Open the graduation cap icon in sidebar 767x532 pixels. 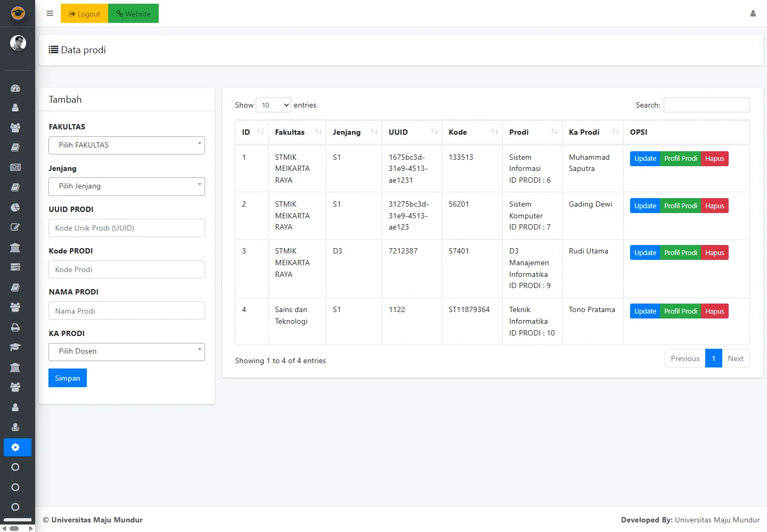click(15, 347)
